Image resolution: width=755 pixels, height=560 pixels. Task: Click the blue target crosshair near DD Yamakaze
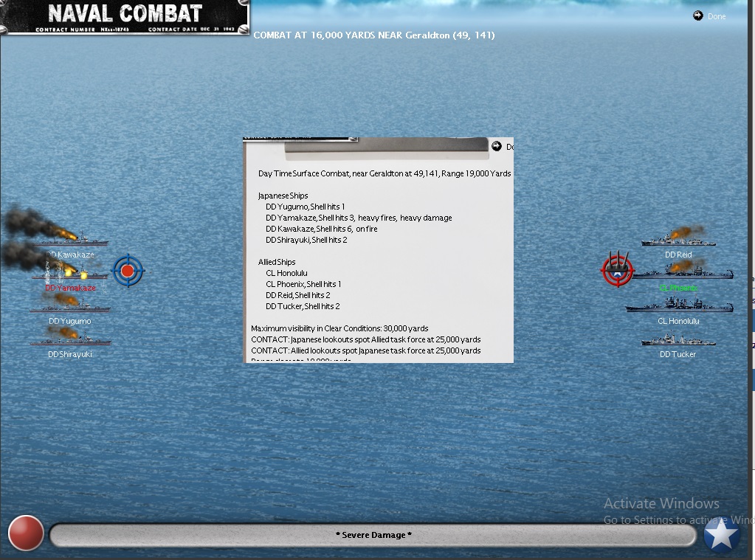[128, 271]
